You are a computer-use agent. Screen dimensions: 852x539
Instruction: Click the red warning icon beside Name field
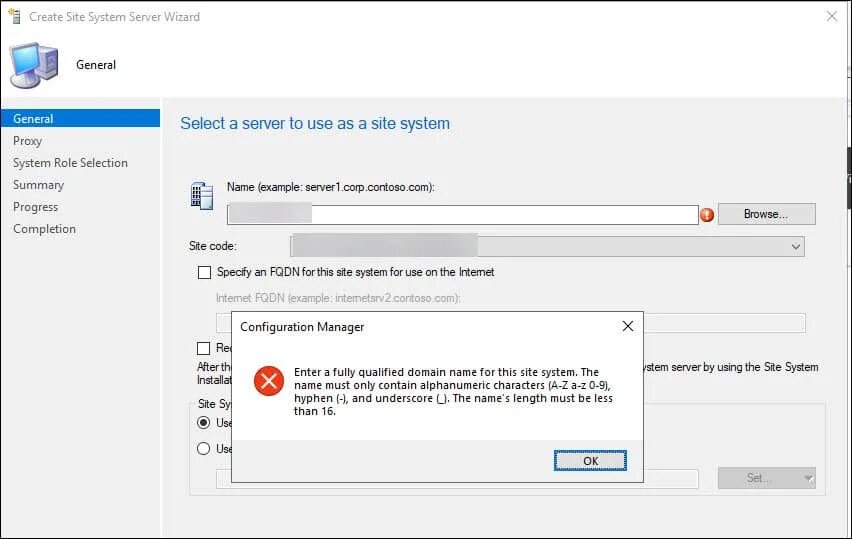point(707,215)
